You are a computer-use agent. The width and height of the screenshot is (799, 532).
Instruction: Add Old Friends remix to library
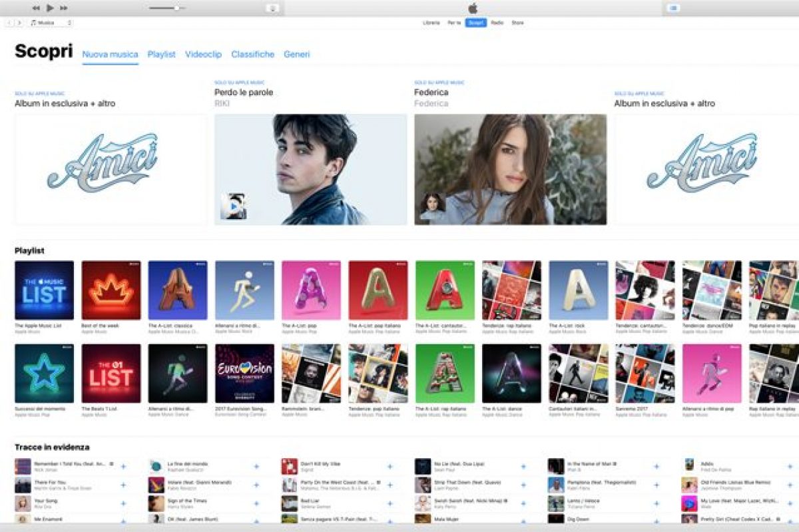pyautogui.click(x=790, y=485)
